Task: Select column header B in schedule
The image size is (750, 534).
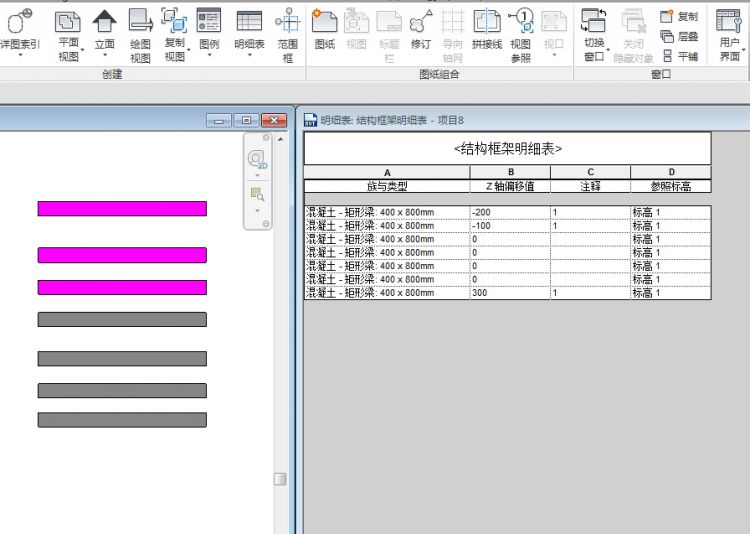Action: pos(510,172)
